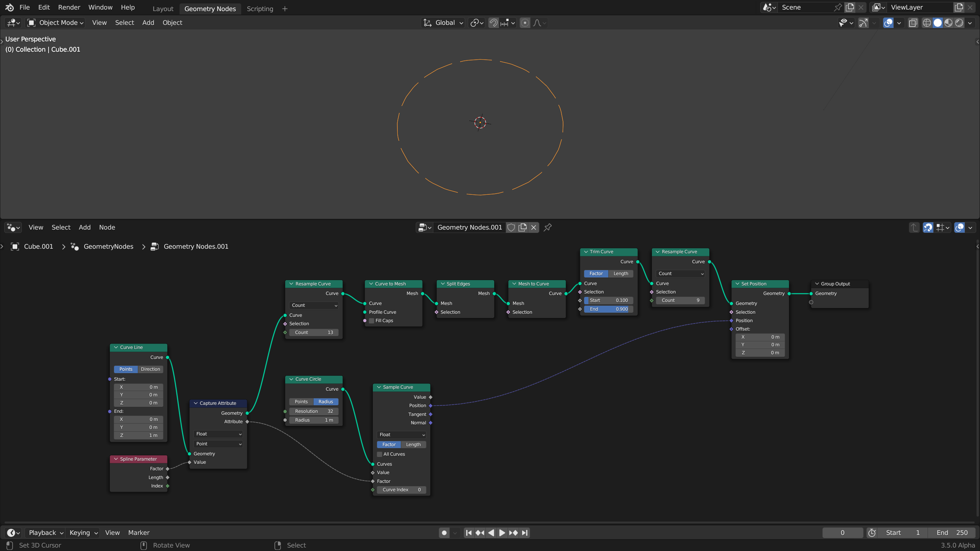Switch to material preview shading
Viewport: 980px width, 551px height.
coord(948,23)
